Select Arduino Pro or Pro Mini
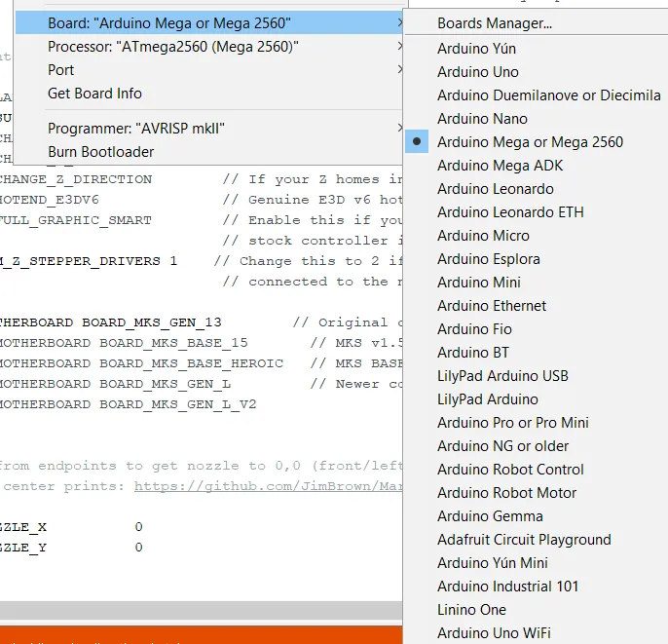 [x=512, y=423]
